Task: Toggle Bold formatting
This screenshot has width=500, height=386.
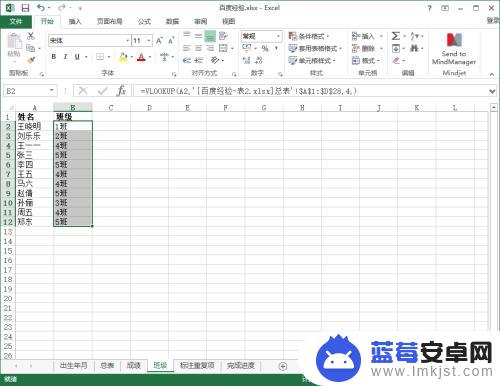Action: click(x=54, y=57)
